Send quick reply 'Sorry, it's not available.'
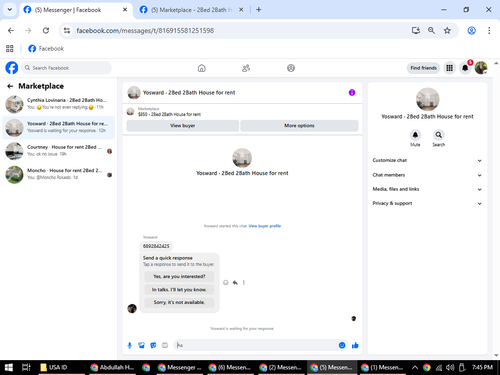Viewport: 500px width, 375px height. tap(179, 302)
